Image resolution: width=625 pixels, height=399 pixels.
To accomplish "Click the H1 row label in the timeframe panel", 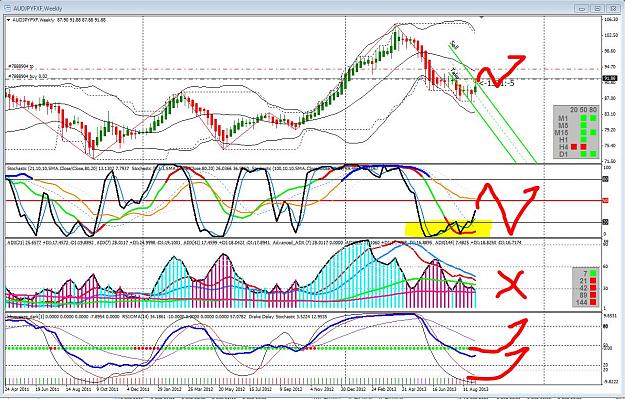I will 563,140.
